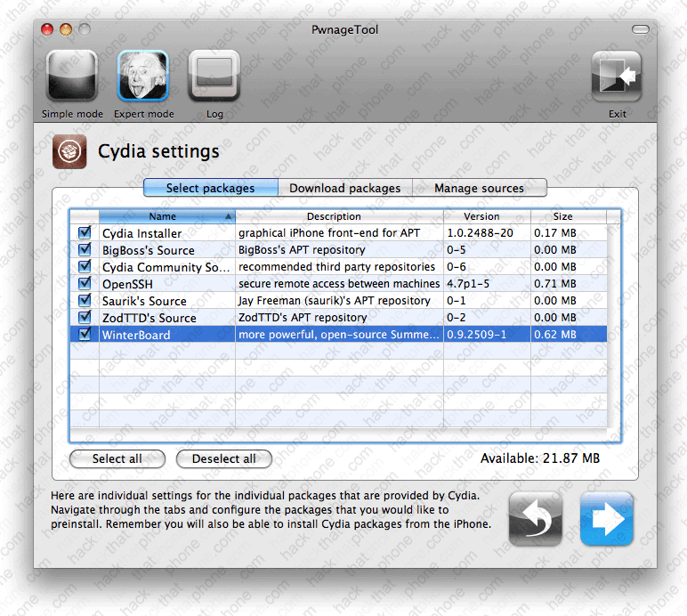The width and height of the screenshot is (687, 616).
Task: Toggle the OpenSSH checkbox
Action: pyautogui.click(x=85, y=284)
